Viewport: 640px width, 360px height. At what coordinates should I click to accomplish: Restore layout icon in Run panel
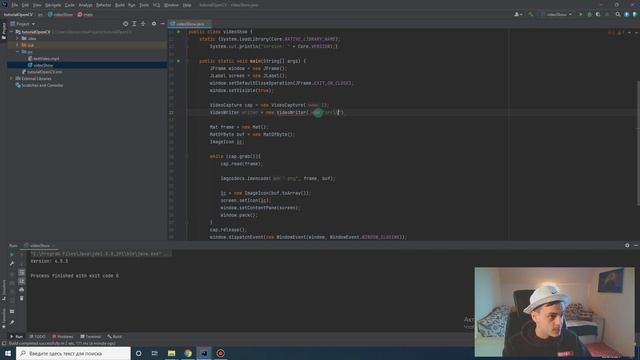pyautogui.click(x=12, y=311)
